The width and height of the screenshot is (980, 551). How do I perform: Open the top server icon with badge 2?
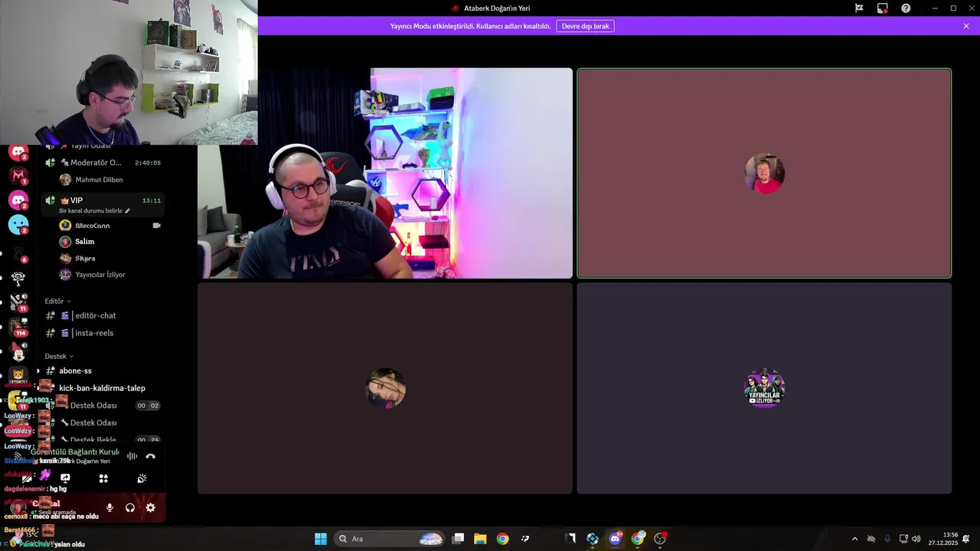(18, 152)
